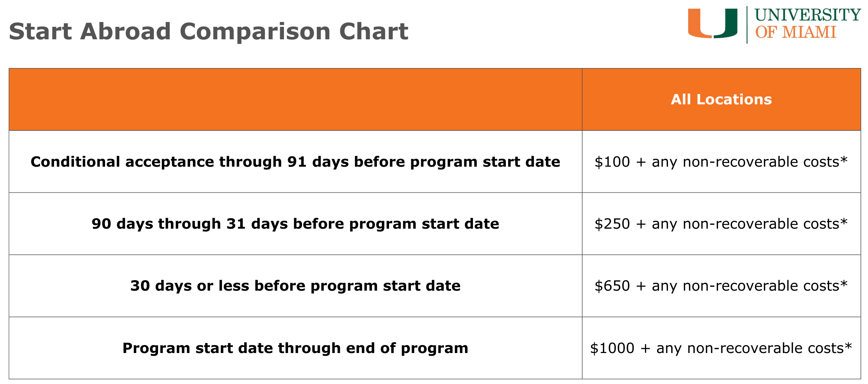Screen dimensions: 868x384
Task: Select 'Program start date through end of program' label
Action: [x=295, y=348]
